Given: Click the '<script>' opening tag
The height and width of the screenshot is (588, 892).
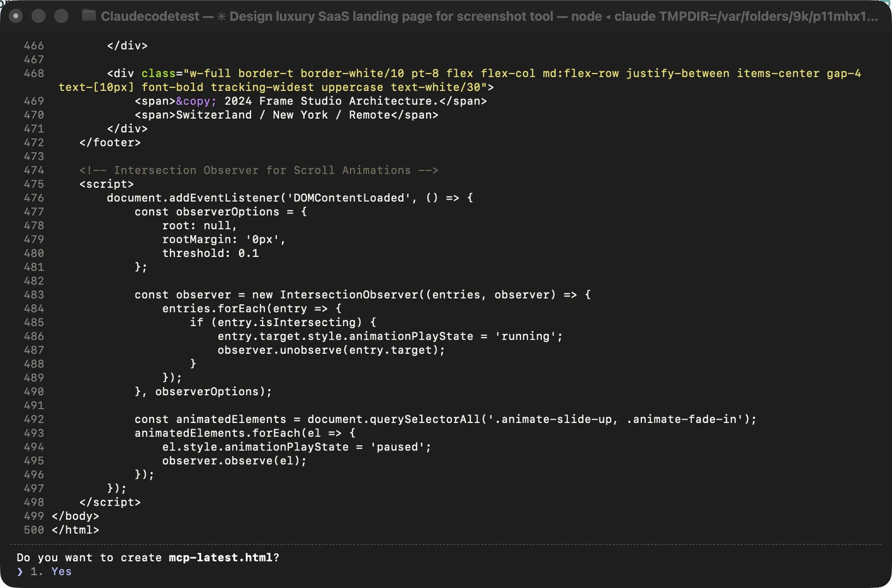Looking at the screenshot, I should 106,184.
